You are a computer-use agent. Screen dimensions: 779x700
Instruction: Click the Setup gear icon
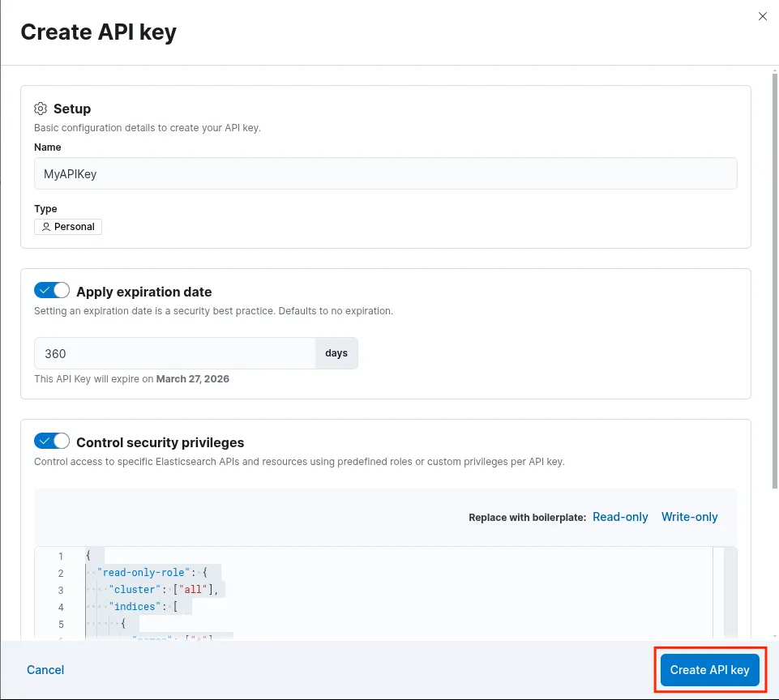(41, 109)
